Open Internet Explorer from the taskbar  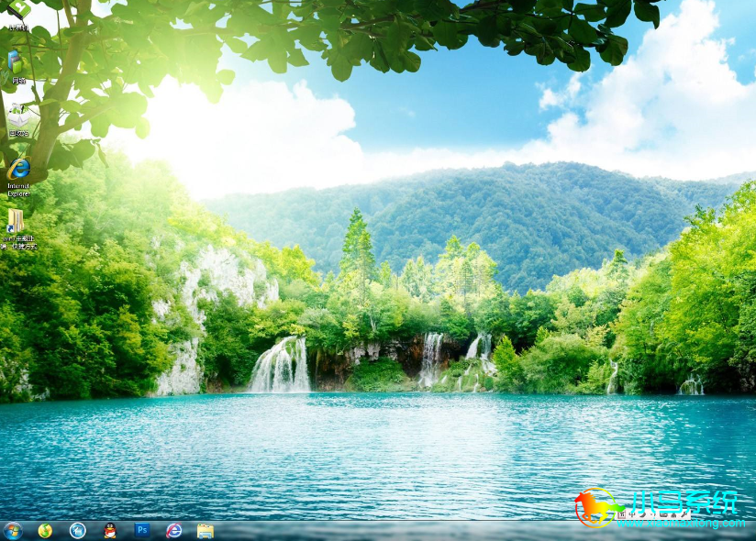pos(174,530)
